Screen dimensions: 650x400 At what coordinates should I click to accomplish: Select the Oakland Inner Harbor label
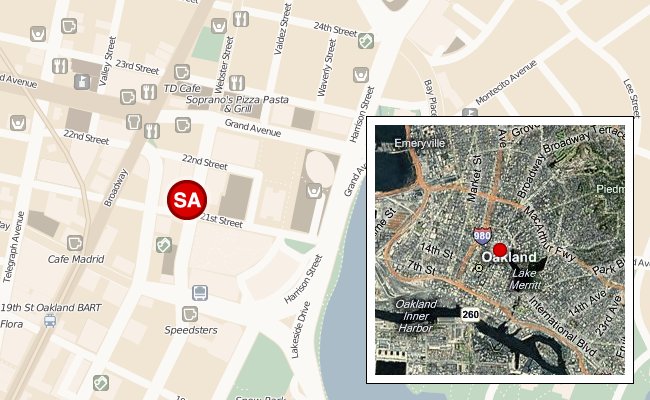pos(416,316)
